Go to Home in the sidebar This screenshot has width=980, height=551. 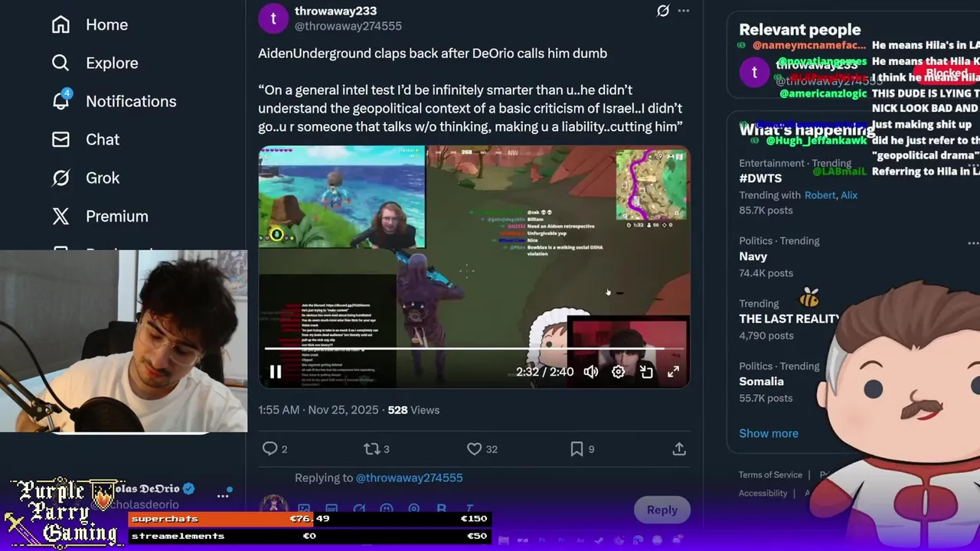click(90, 24)
